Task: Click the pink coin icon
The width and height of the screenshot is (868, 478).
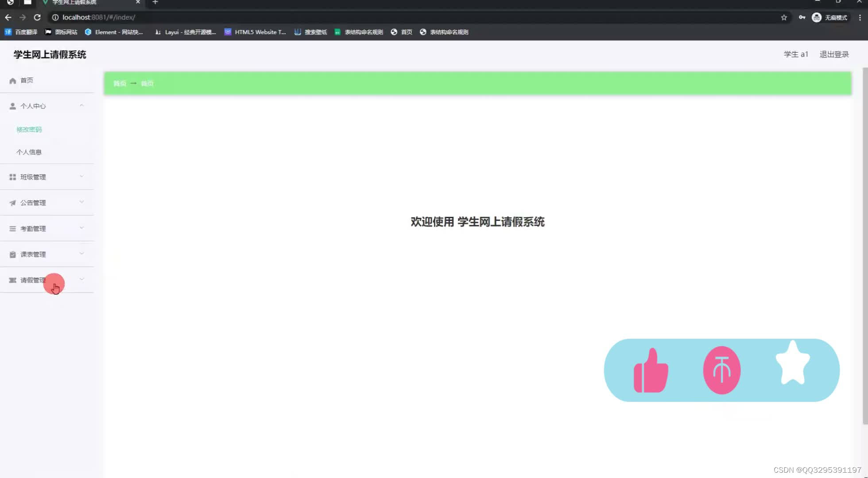Action: click(x=722, y=370)
